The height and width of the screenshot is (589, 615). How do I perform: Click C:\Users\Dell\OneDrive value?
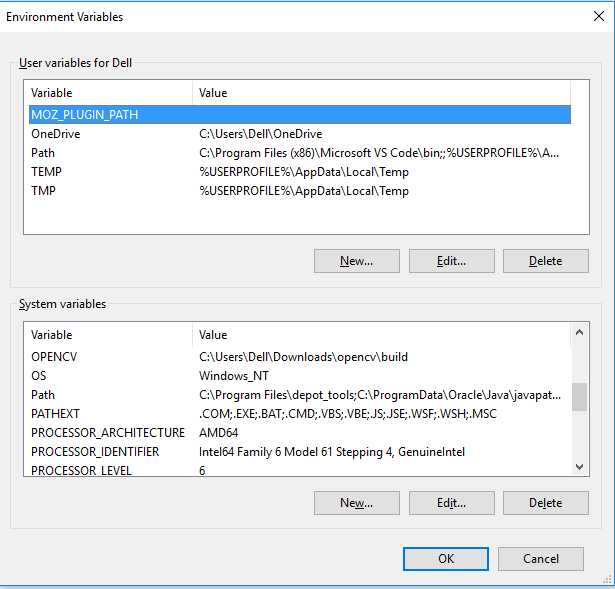point(260,134)
